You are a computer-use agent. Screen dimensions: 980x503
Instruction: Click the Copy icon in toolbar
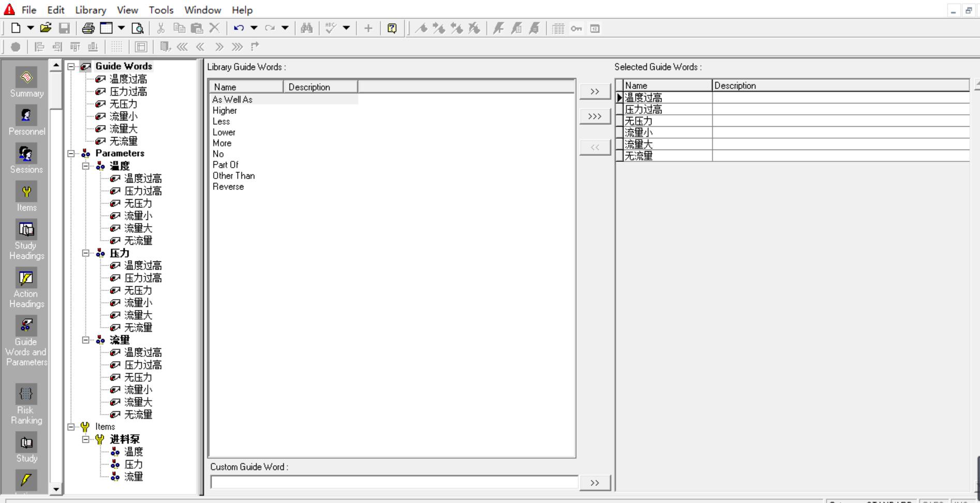point(179,28)
